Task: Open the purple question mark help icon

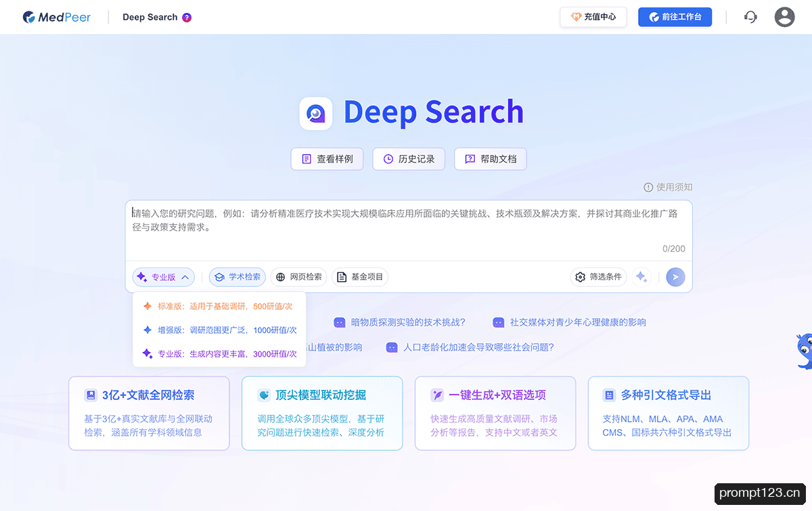Action: point(187,18)
